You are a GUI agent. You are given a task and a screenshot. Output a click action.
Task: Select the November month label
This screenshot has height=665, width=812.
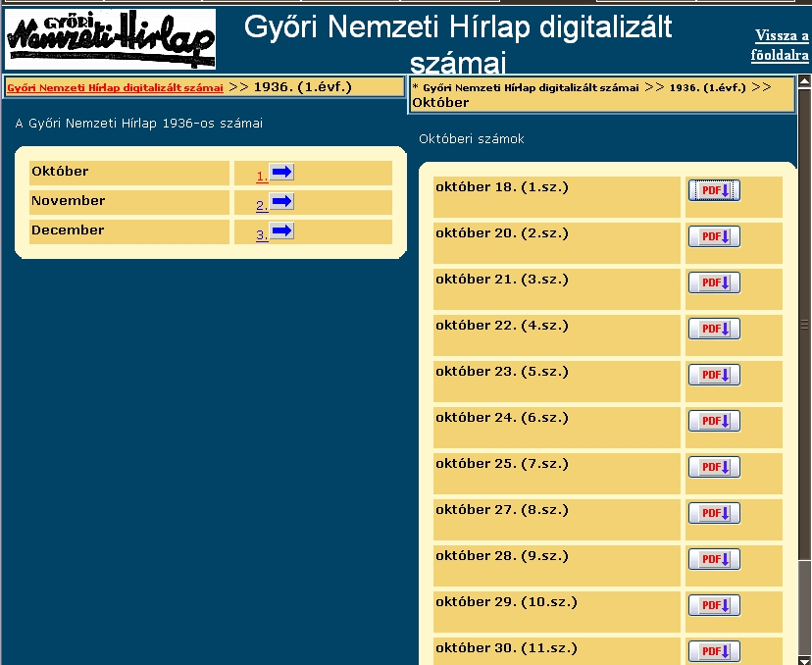(x=69, y=201)
